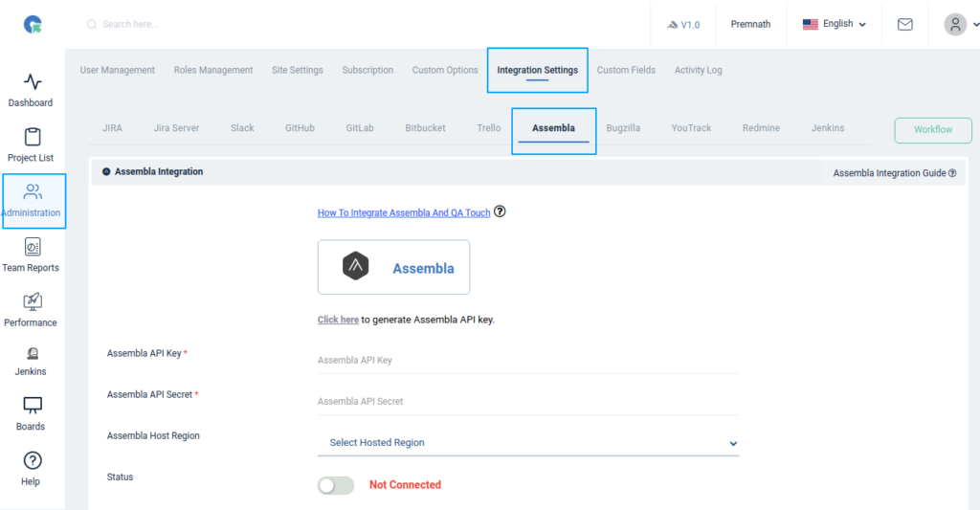
Task: Open the English language dropdown
Action: point(835,24)
